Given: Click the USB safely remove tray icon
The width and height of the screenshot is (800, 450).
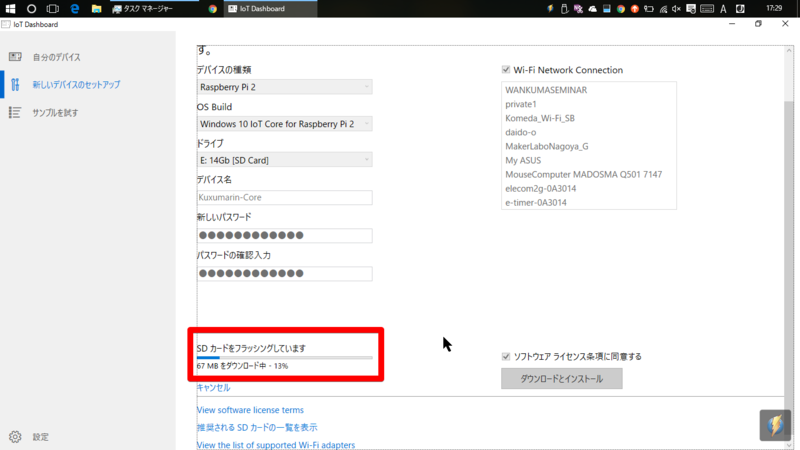Looking at the screenshot, I should [x=564, y=8].
